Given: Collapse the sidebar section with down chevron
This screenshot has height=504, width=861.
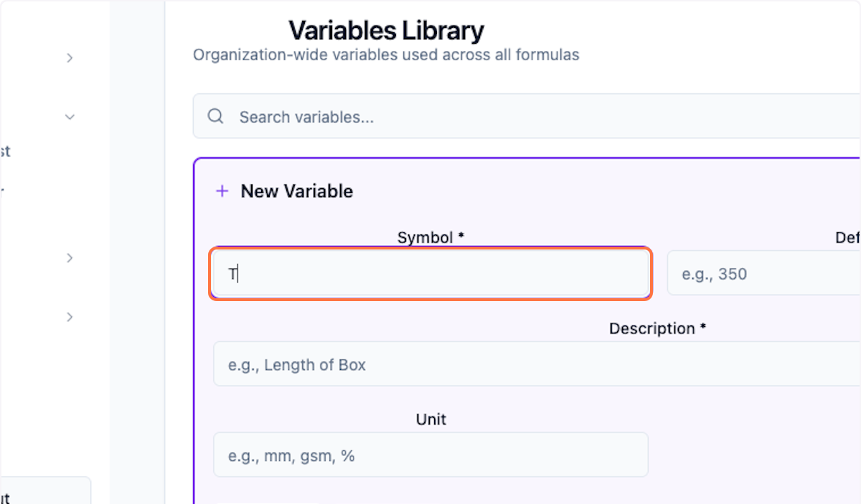Looking at the screenshot, I should click(x=70, y=116).
